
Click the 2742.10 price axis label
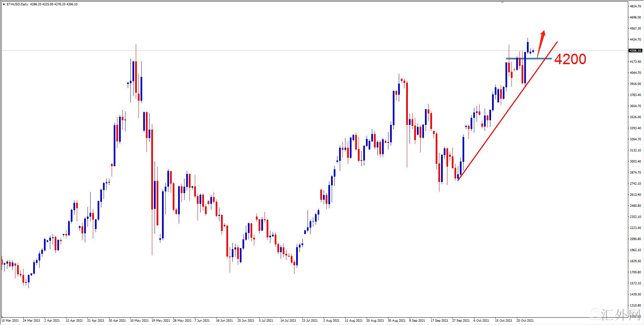pyautogui.click(x=635, y=184)
